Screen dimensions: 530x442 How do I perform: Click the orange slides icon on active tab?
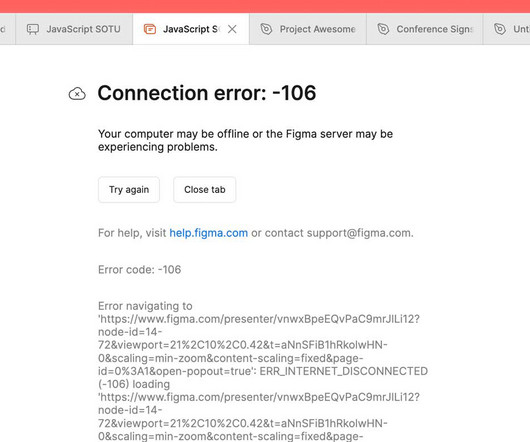(x=150, y=29)
